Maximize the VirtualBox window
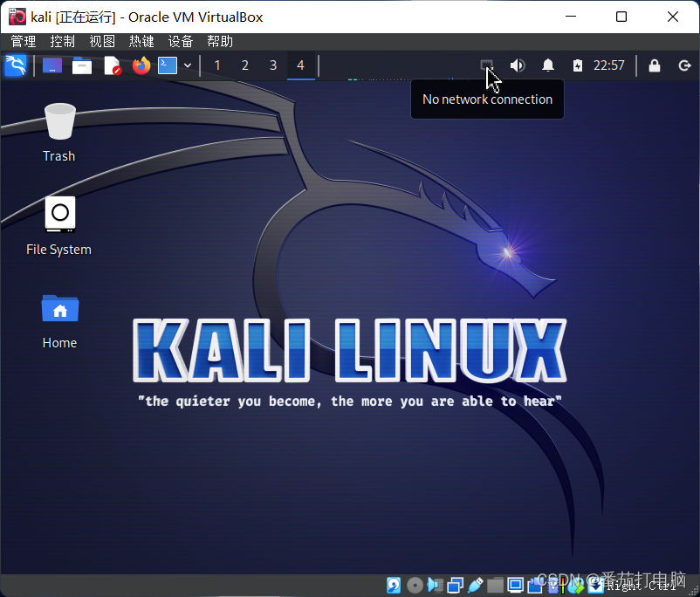This screenshot has height=597, width=700. click(x=621, y=17)
